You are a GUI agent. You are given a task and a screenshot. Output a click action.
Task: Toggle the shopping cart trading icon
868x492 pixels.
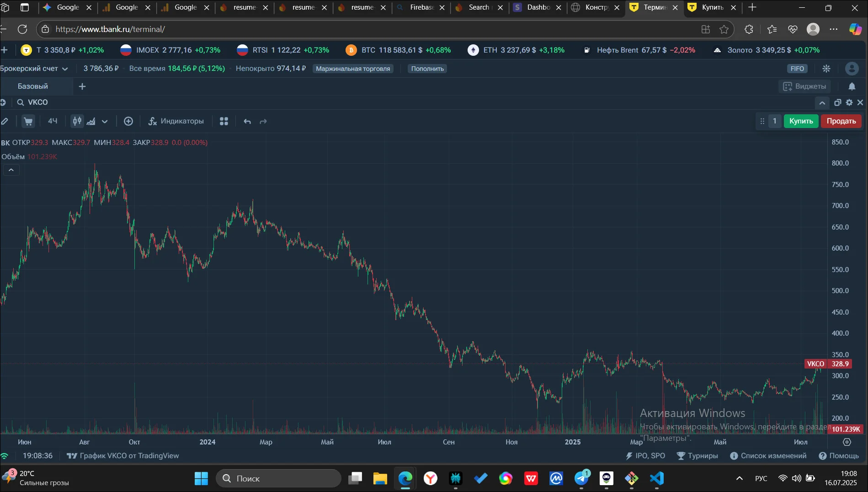tap(28, 121)
